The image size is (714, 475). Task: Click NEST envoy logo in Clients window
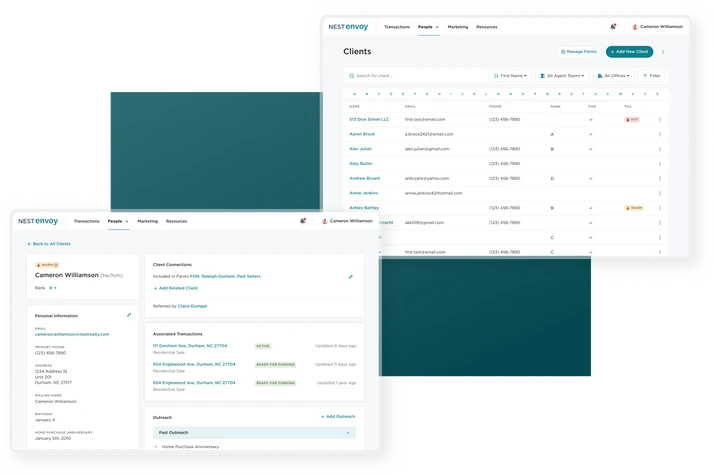[x=348, y=27]
